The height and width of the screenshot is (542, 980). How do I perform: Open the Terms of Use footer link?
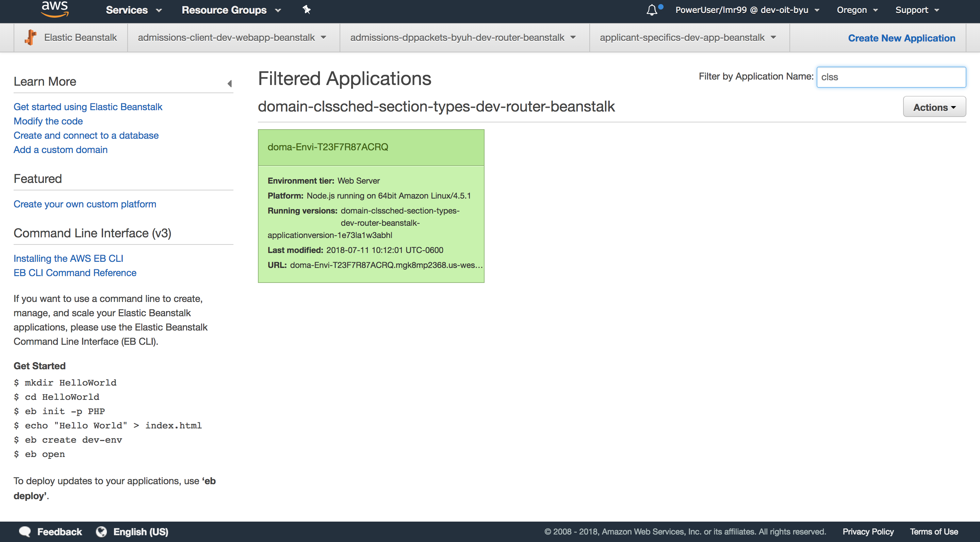click(934, 531)
